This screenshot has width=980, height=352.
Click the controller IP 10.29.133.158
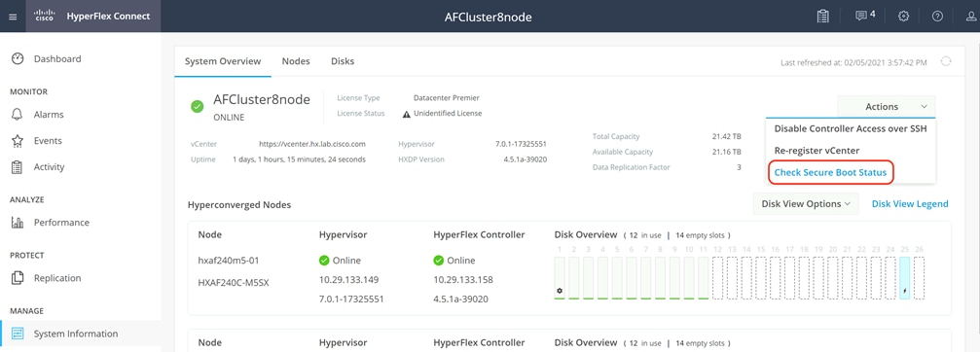[463, 280]
